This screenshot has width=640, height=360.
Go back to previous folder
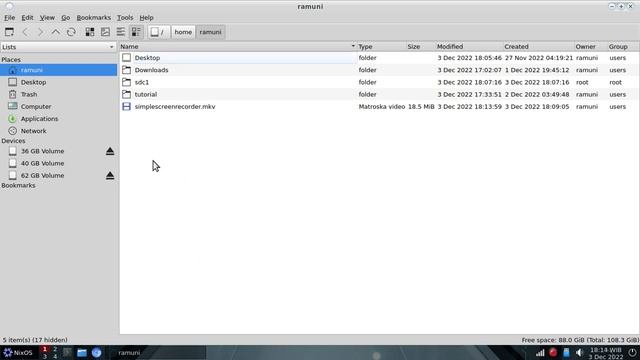pos(25,32)
